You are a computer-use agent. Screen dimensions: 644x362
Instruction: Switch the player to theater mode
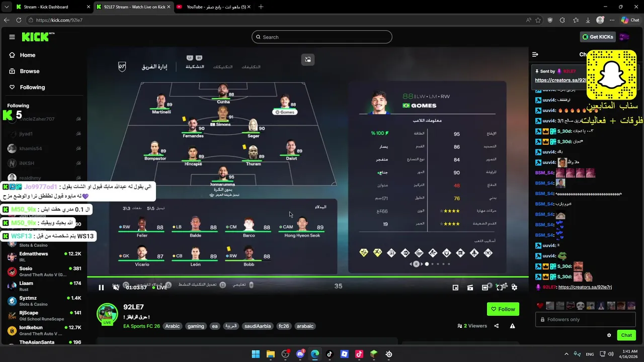[485, 288]
